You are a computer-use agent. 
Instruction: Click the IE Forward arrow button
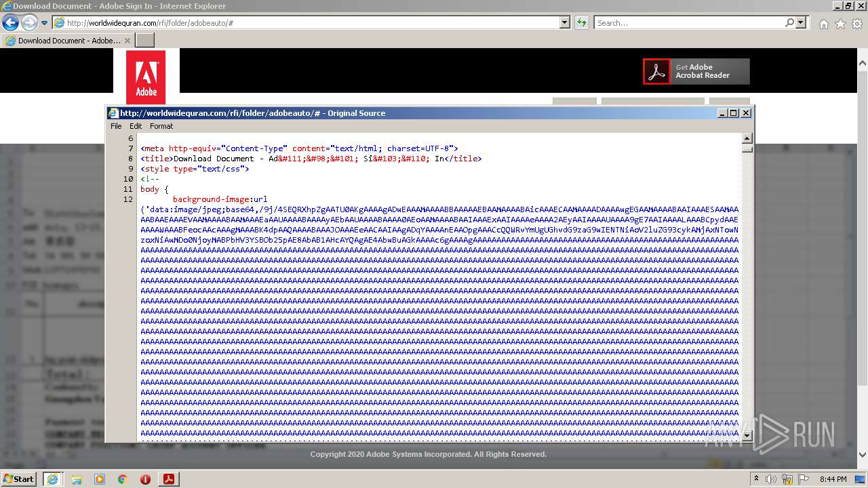(x=29, y=22)
